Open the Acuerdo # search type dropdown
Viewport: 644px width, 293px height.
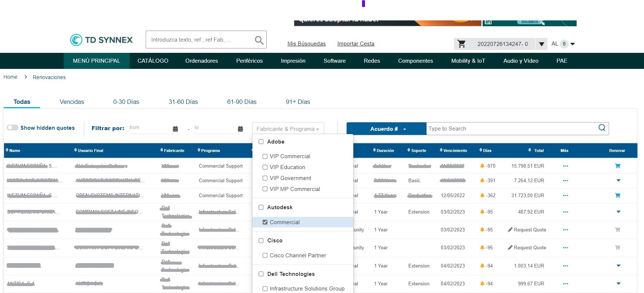[x=386, y=129]
